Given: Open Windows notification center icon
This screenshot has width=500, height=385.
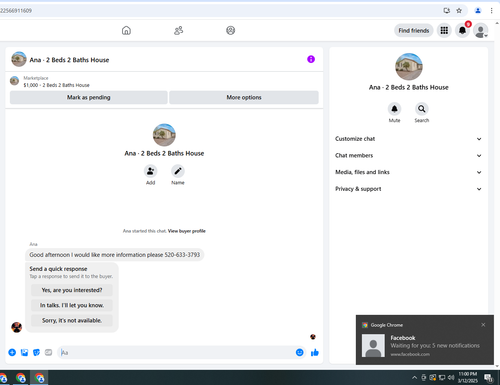Looking at the screenshot, I should (x=489, y=378).
